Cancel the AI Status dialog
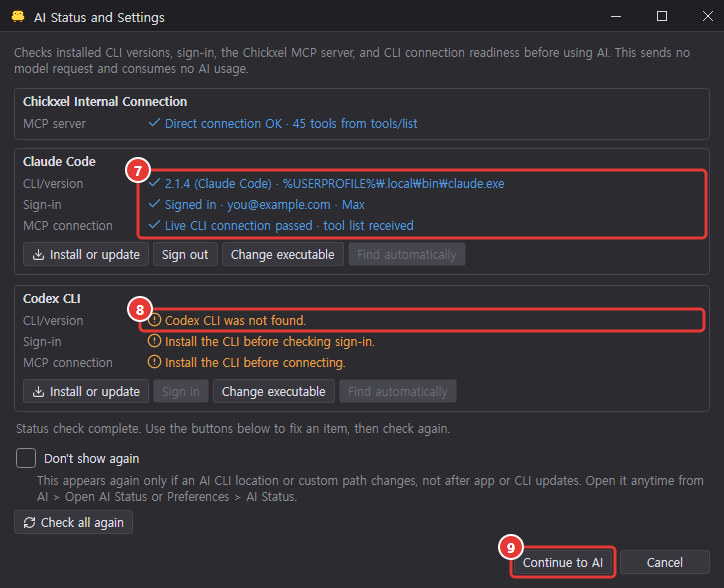Viewport: 724px width, 588px height. 664,562
